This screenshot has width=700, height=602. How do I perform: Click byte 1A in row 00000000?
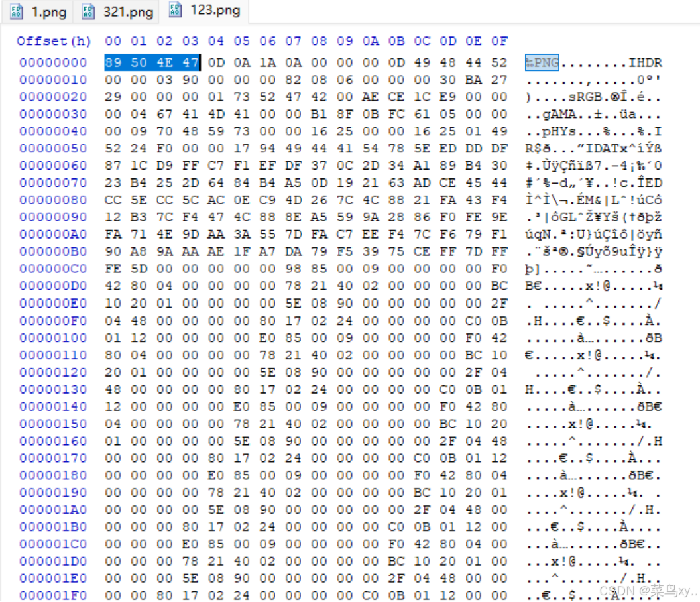point(267,62)
